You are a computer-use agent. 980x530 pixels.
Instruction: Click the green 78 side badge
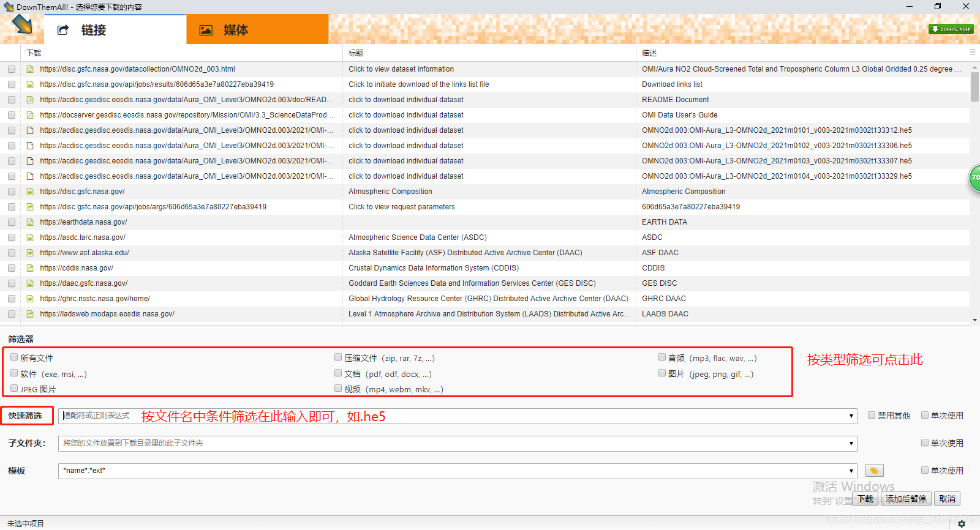[x=974, y=178]
